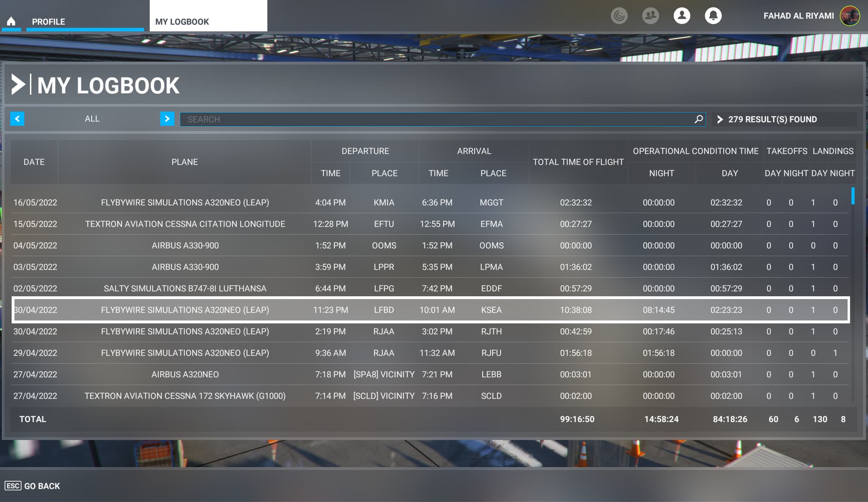This screenshot has height=502, width=868.
Task: Click Fahad Al Riyami avatar picture
Action: tap(849, 16)
